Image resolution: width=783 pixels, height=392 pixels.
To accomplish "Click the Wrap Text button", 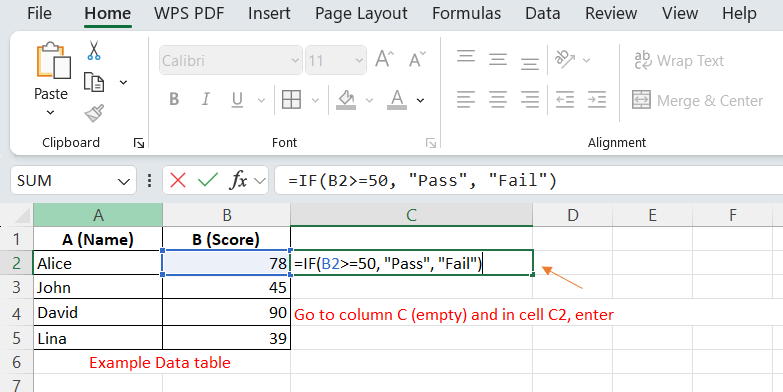I will click(x=679, y=60).
